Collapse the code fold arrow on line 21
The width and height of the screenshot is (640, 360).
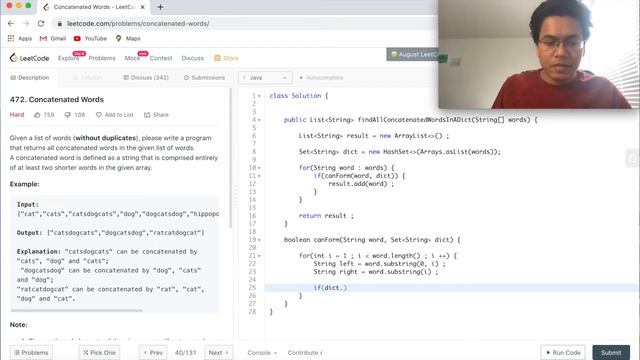click(259, 256)
